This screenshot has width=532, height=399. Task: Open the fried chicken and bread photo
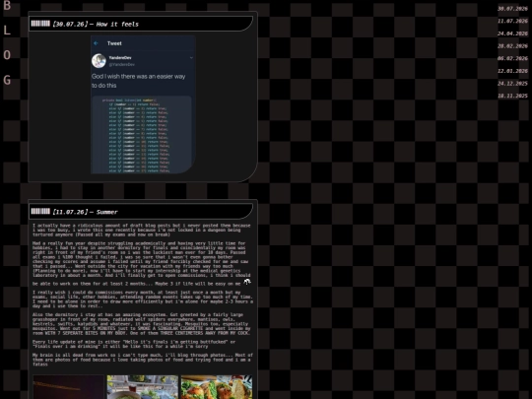[x=217, y=387]
